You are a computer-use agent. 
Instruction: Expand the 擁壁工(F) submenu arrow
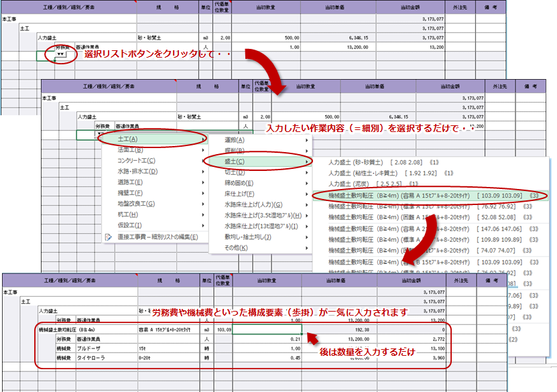pos(203,193)
